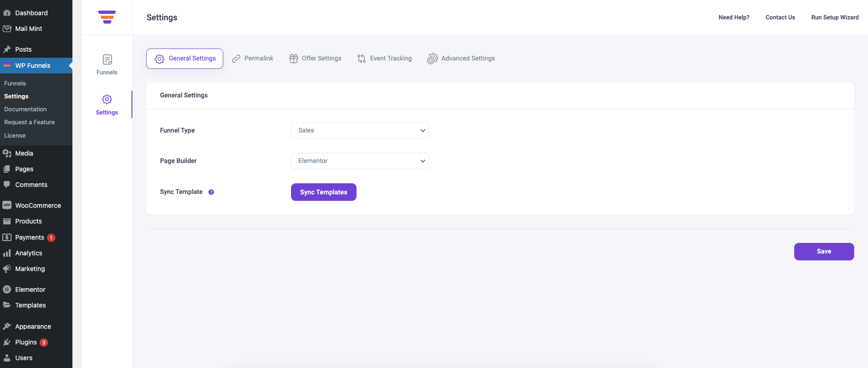Click the Marketing megaphone icon

7,269
